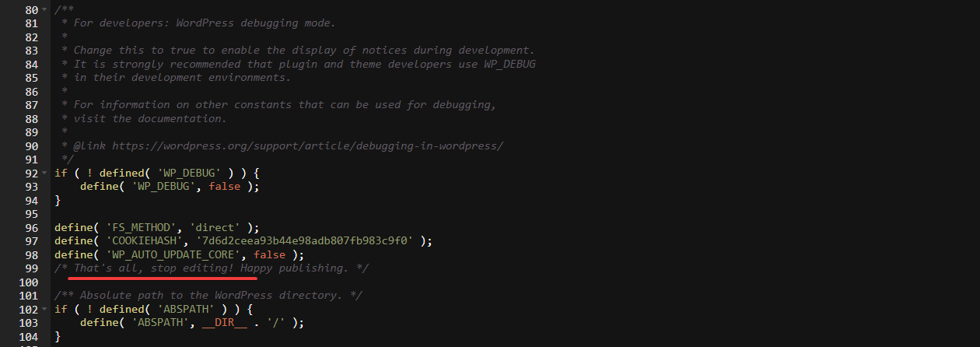Click line number 96 in the gutter

click(x=31, y=227)
